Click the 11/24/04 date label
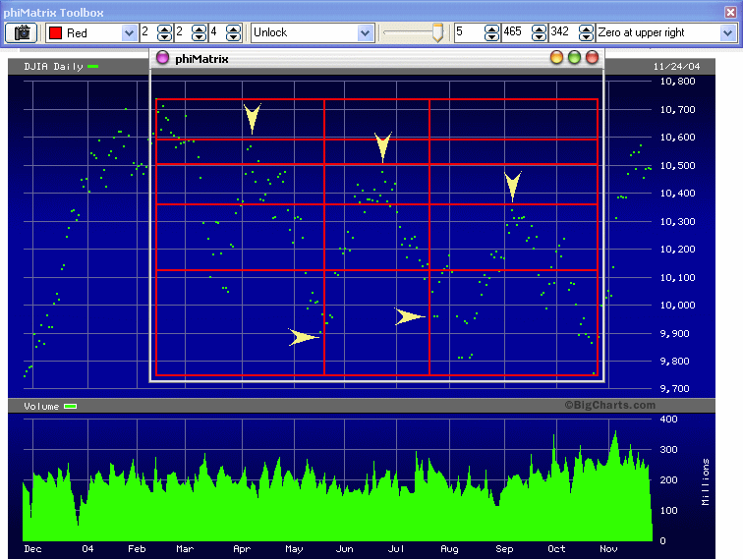The image size is (743, 560). [x=676, y=67]
